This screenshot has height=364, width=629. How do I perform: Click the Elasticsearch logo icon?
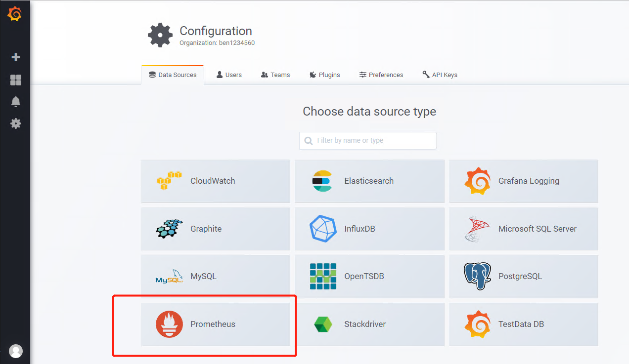point(322,181)
